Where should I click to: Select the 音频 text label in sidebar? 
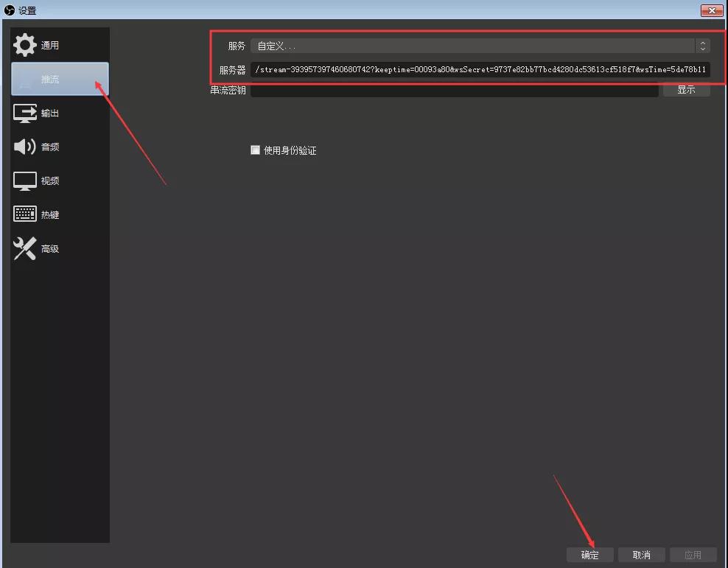pos(50,147)
